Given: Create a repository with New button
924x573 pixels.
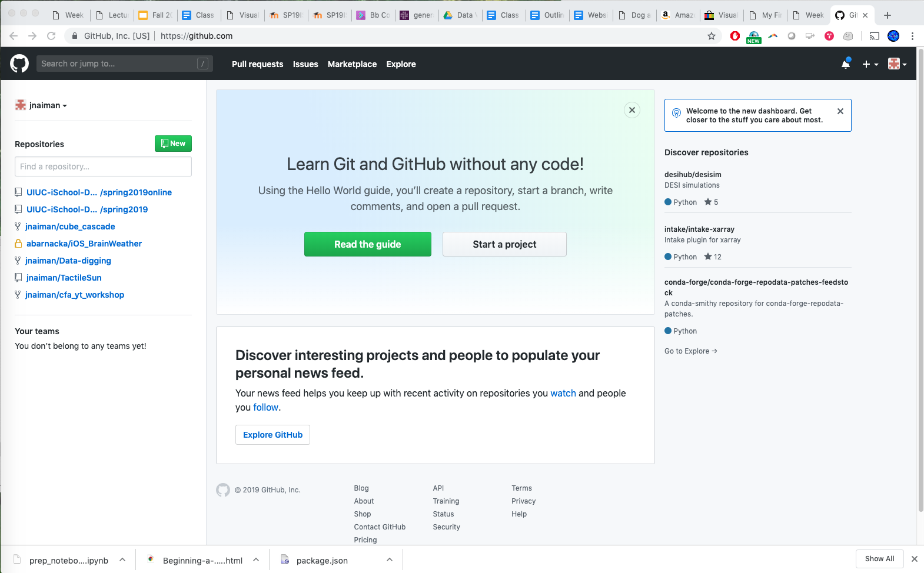Looking at the screenshot, I should pyautogui.click(x=173, y=144).
